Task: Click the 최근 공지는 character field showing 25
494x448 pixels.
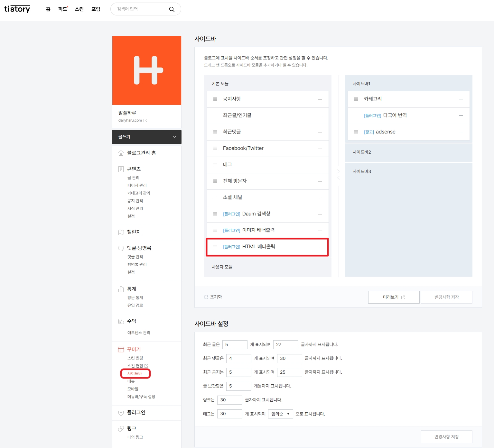Action: [290, 372]
